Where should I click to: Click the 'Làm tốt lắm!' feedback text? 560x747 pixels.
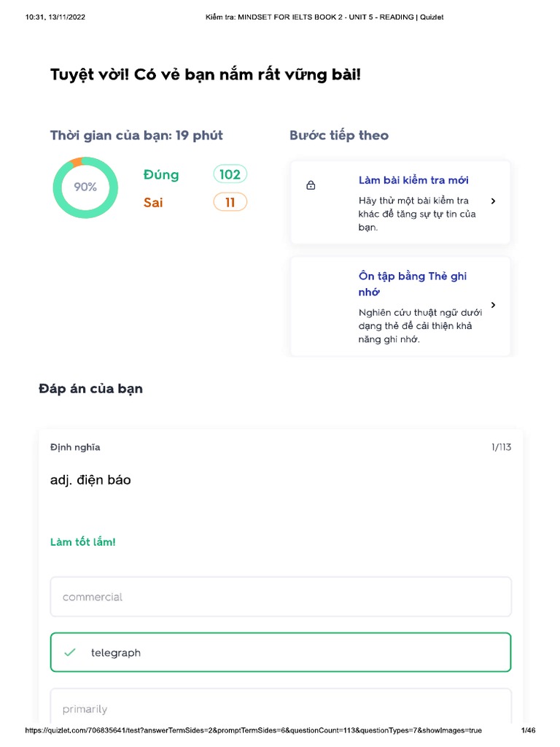pyautogui.click(x=82, y=542)
